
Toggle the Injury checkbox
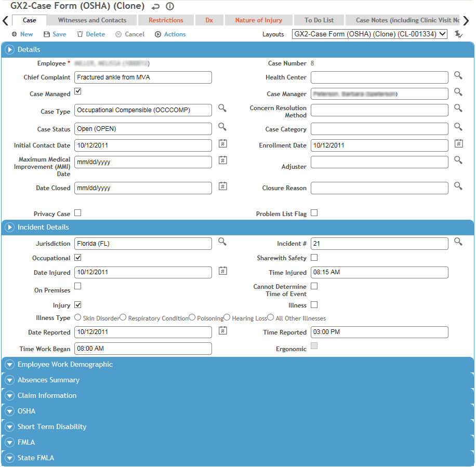click(x=78, y=305)
